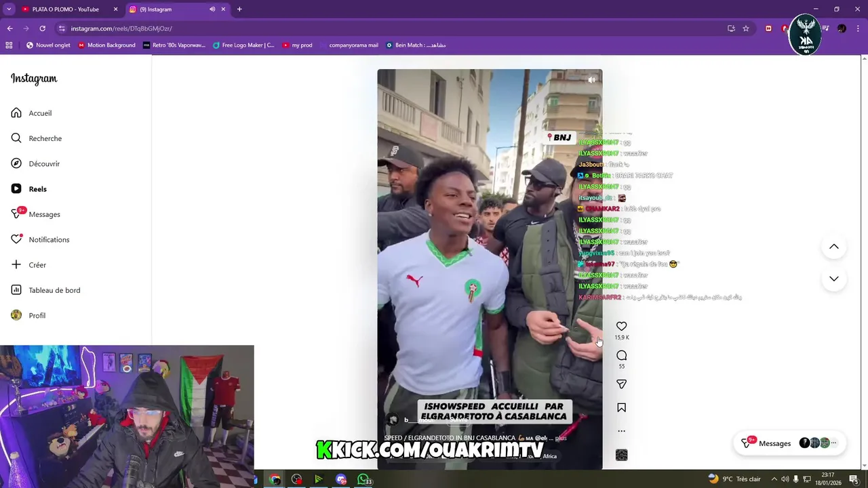
Task: Open the Windows notification center icon
Action: [x=854, y=479]
